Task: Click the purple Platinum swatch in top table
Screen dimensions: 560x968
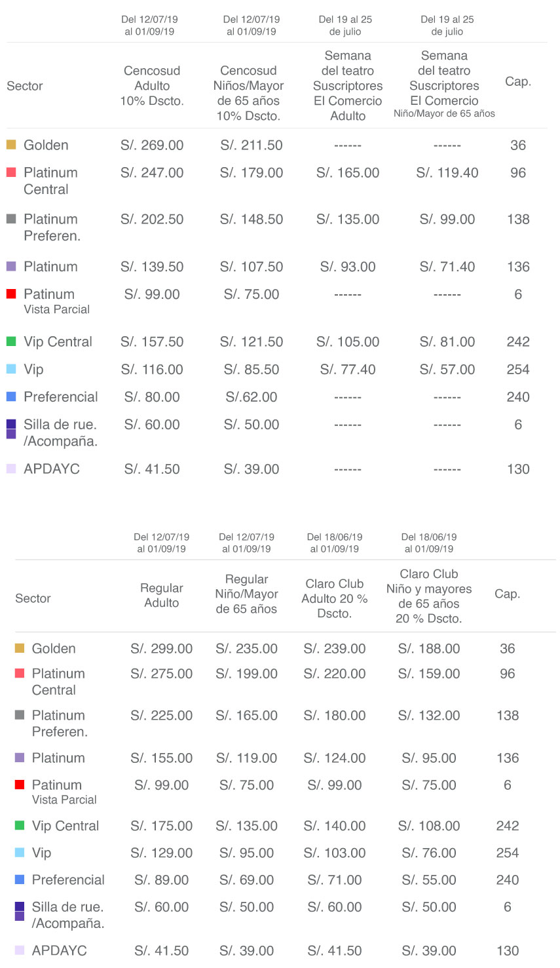Action: (11, 266)
